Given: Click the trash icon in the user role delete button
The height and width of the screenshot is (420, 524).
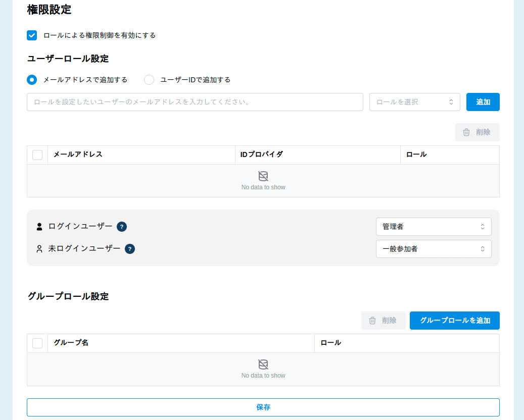Looking at the screenshot, I should pos(466,132).
